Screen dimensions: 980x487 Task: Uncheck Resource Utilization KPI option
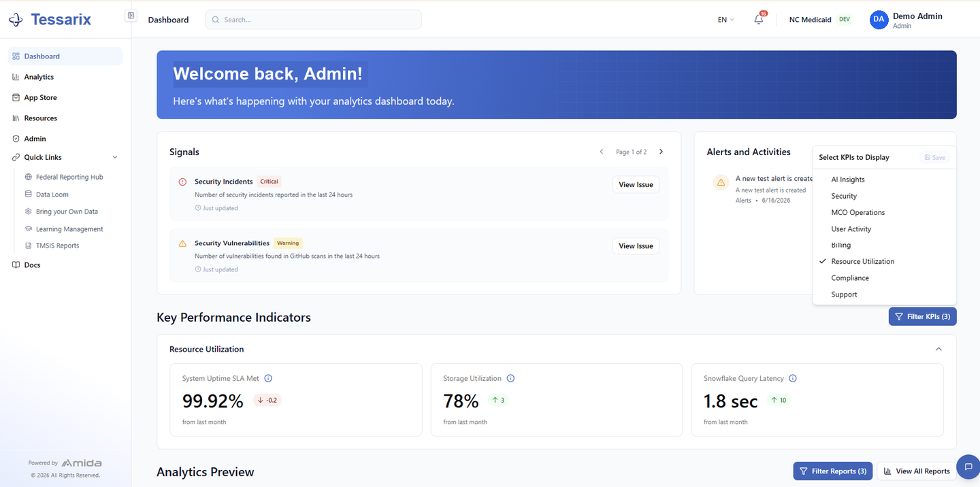point(884,261)
